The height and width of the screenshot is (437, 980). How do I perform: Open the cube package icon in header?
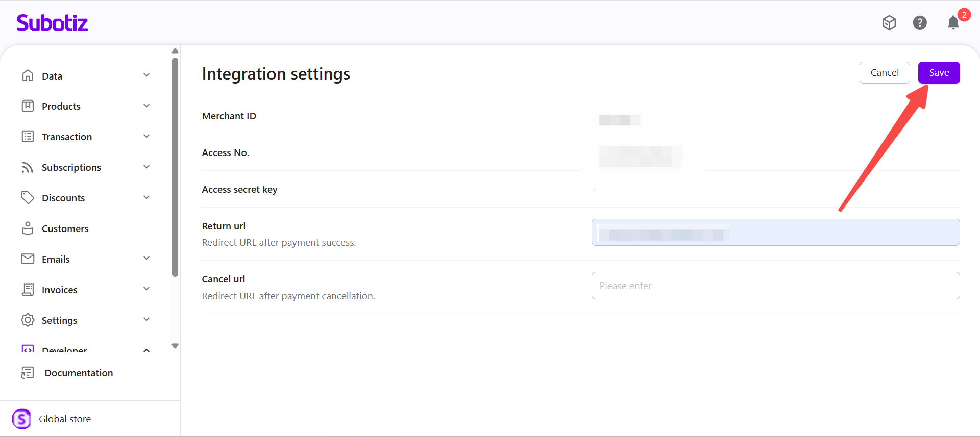[x=889, y=23]
